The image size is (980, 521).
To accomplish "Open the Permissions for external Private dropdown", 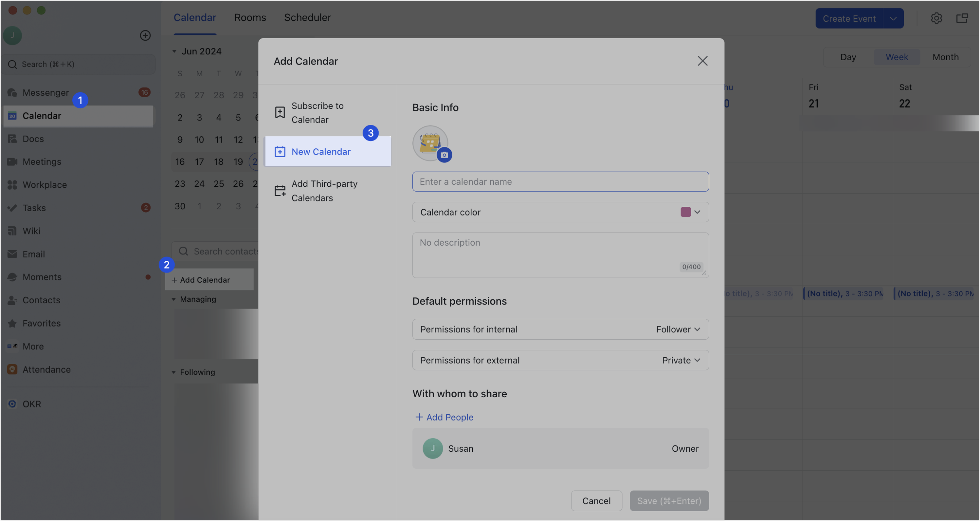I will pos(681,360).
